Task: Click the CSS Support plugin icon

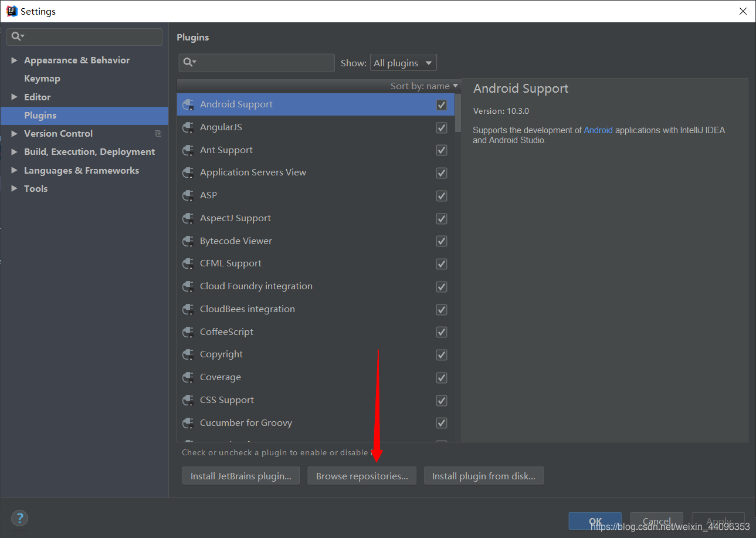Action: 188,400
